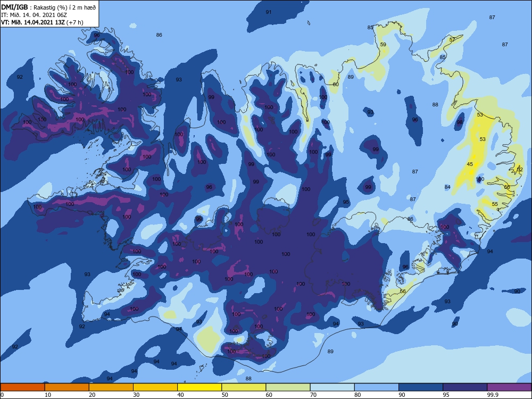Click the legend tick label '10'
Viewport: 532px width, 399px height.
pyautogui.click(x=48, y=395)
